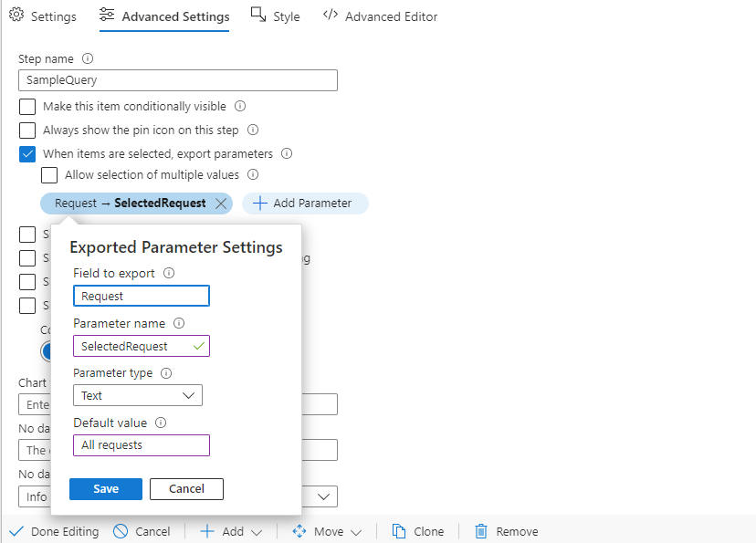Click info icon beside Parameter name
This screenshot has width=756, height=543.
pyautogui.click(x=179, y=323)
